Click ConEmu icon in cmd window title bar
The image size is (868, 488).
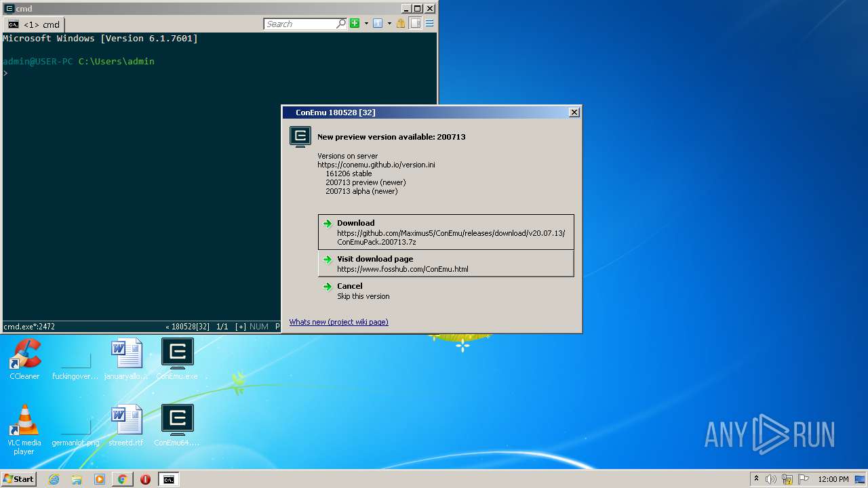click(9, 8)
